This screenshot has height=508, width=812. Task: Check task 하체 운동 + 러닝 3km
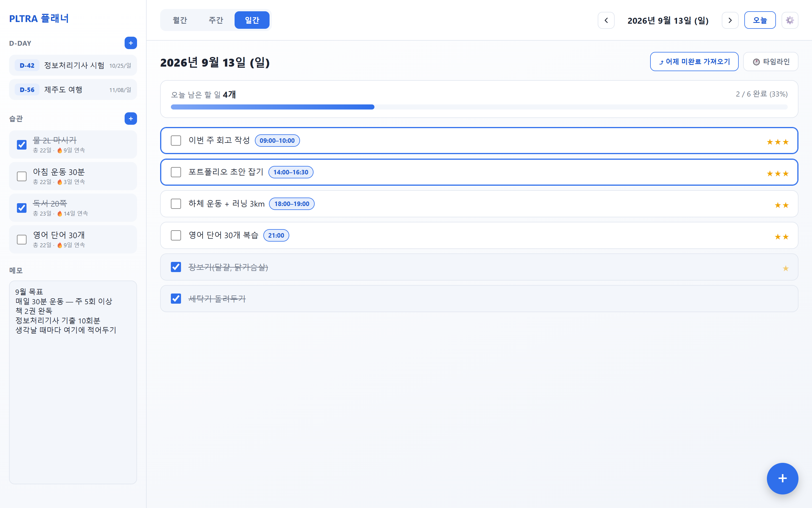click(176, 203)
